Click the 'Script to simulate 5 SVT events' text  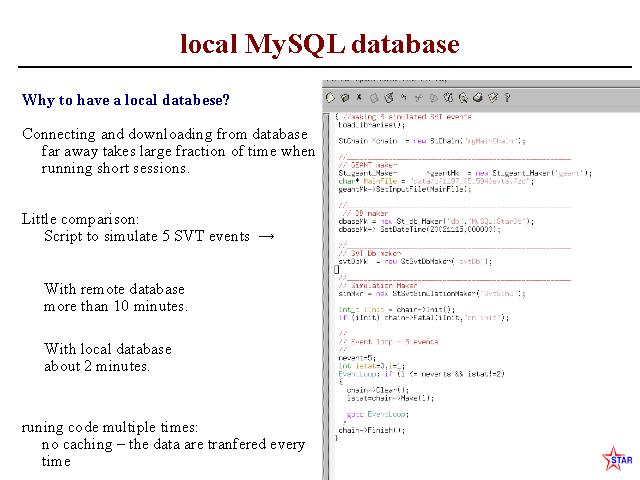[147, 236]
